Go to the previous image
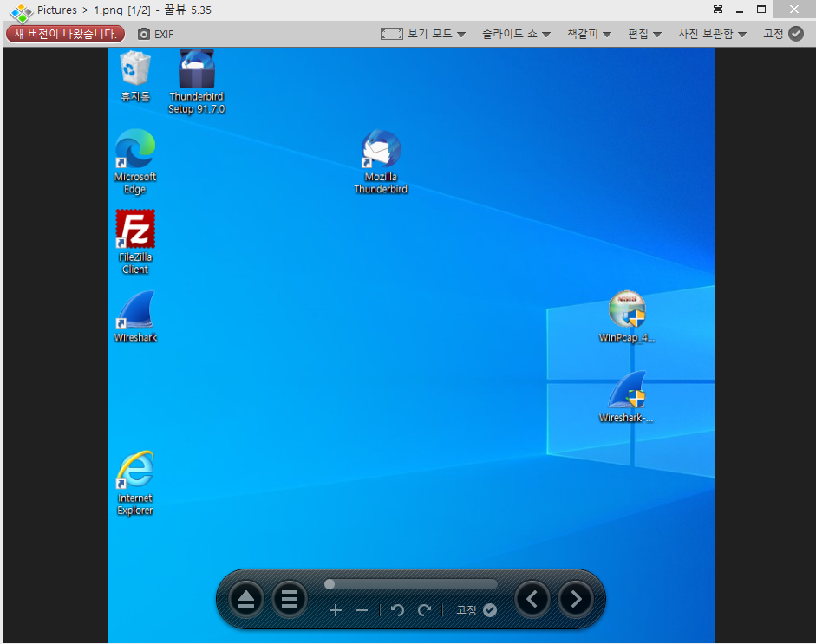Viewport: 816px width, 644px height. 532,599
